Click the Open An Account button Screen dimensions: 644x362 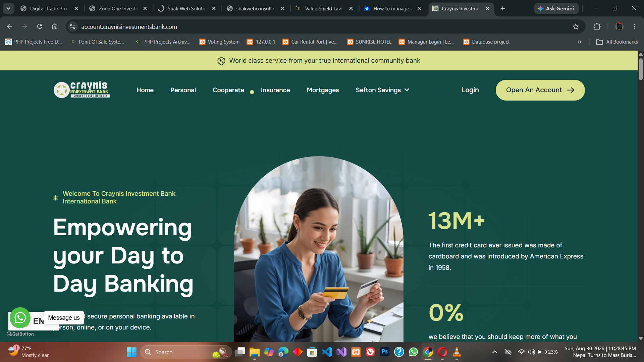(540, 90)
